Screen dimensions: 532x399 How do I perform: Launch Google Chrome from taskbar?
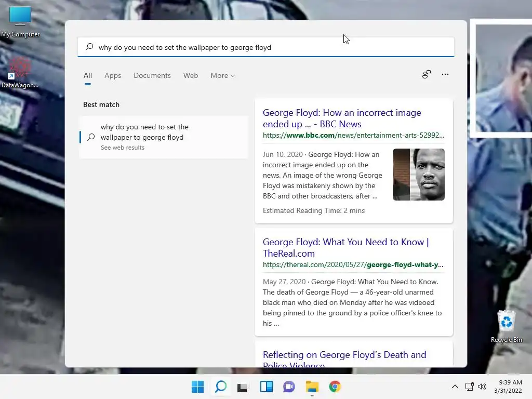335,387
